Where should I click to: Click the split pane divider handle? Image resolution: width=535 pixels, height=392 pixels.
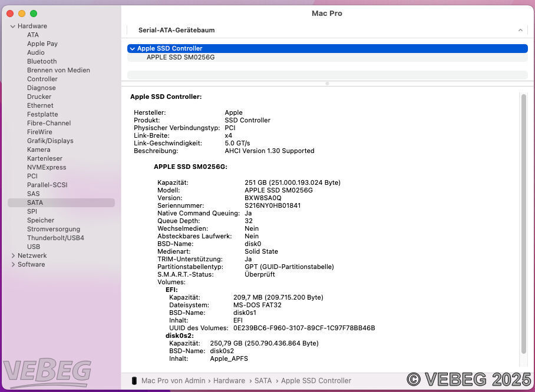tap(327, 84)
